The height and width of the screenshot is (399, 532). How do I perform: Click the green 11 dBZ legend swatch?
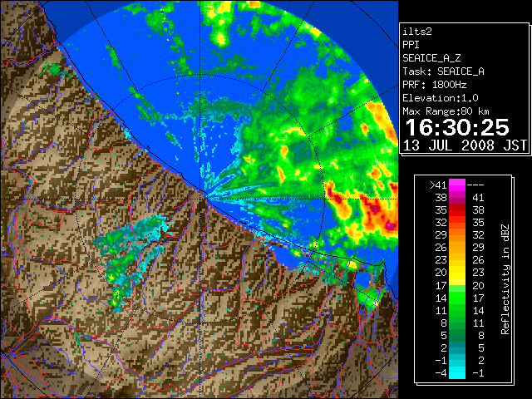[x=457, y=310]
